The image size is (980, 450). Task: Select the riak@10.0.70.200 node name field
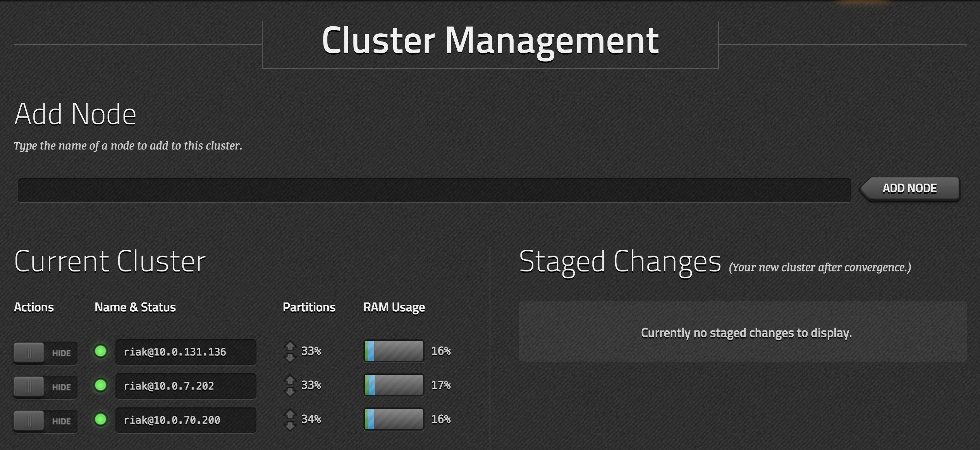pyautogui.click(x=186, y=420)
